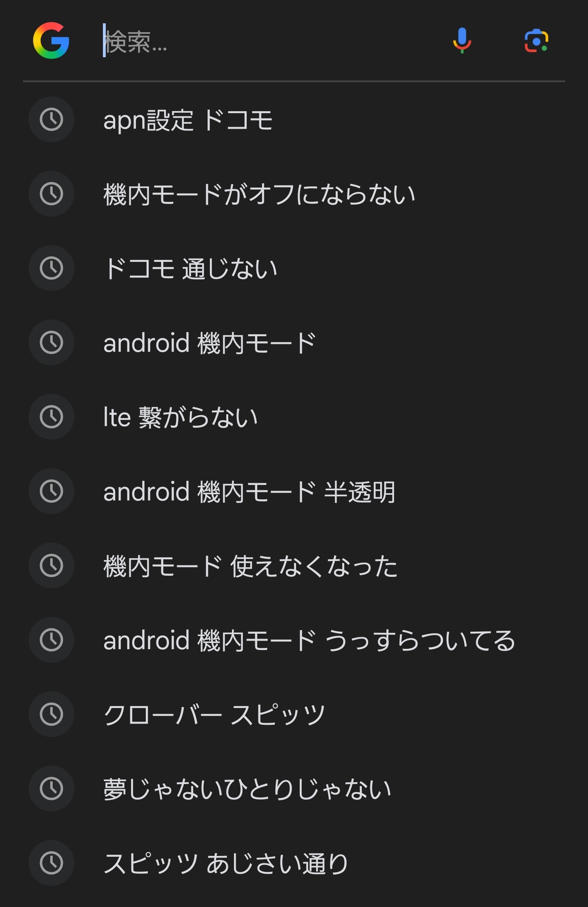Tap clock icon beside ドコモ 通じない
The width and height of the screenshot is (588, 907).
(x=51, y=268)
